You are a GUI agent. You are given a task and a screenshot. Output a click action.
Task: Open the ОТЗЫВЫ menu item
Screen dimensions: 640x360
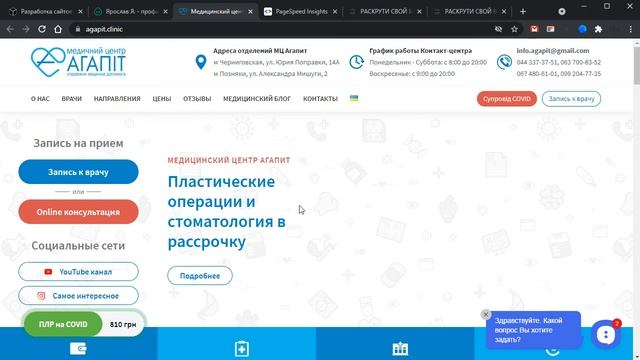point(197,99)
